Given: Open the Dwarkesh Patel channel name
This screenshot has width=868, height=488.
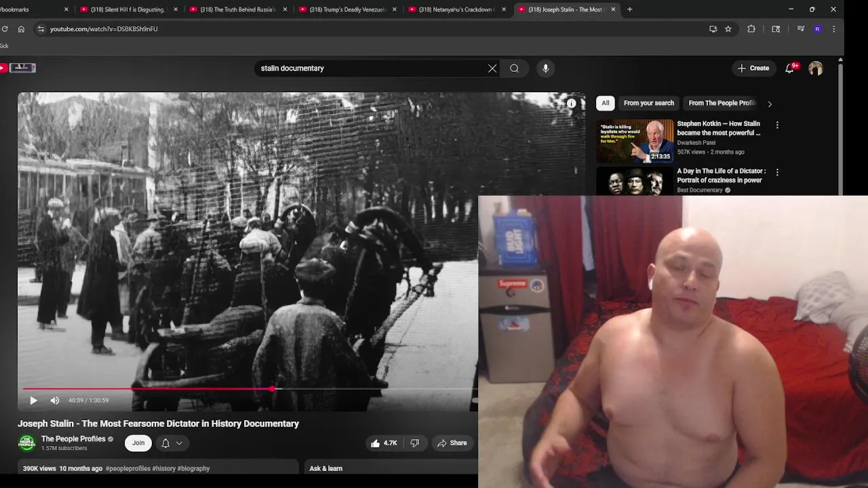Looking at the screenshot, I should click(x=696, y=143).
